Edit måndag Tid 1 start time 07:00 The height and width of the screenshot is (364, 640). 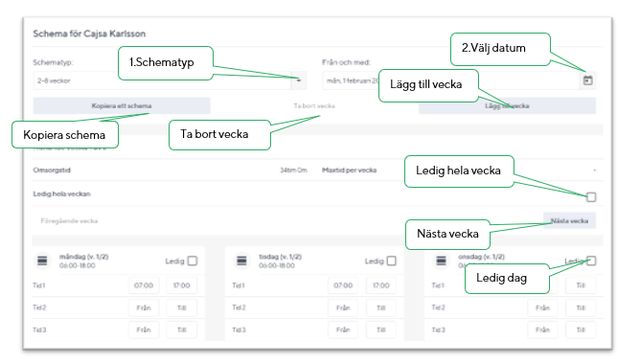pos(144,285)
